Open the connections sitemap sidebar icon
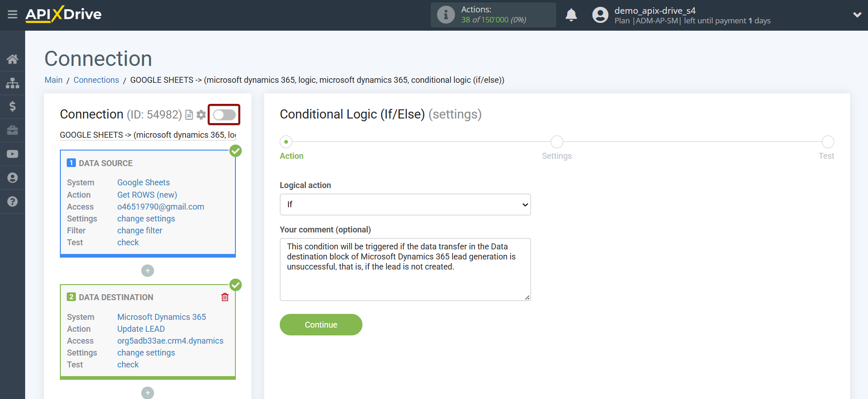This screenshot has width=868, height=399. [12, 83]
